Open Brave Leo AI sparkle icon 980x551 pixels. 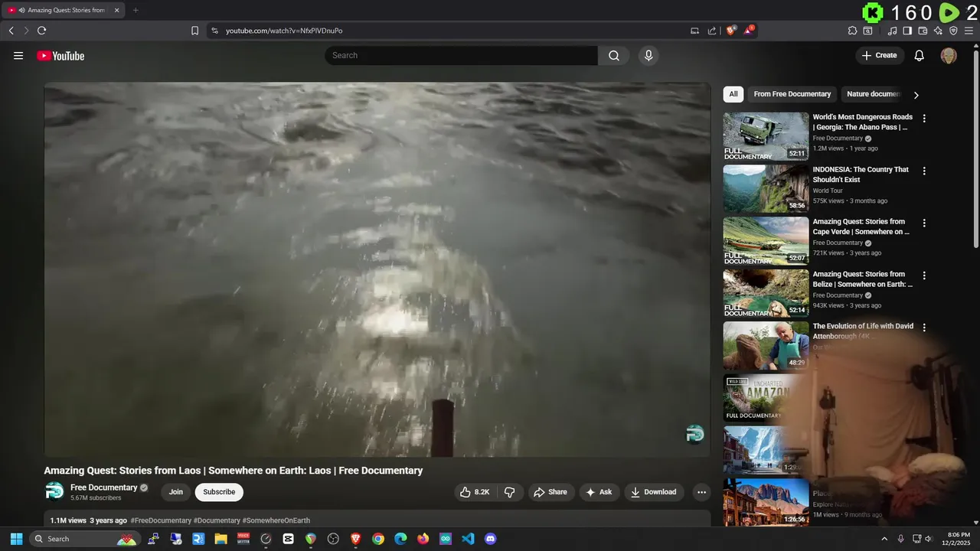[x=938, y=31]
